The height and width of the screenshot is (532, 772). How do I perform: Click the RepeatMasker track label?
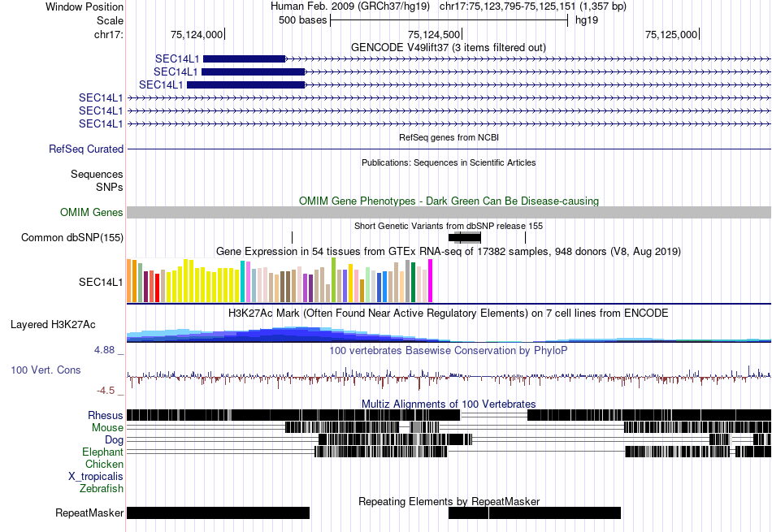point(89,513)
